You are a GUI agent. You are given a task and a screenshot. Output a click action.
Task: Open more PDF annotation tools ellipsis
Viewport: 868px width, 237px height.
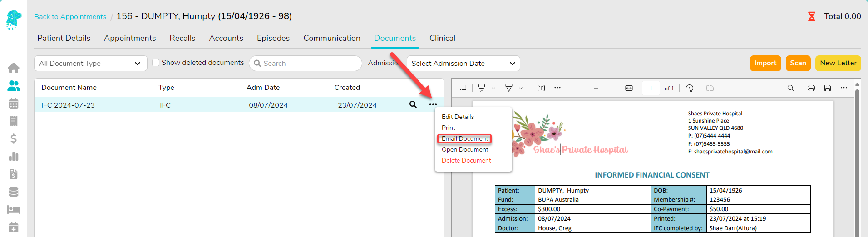pos(557,88)
